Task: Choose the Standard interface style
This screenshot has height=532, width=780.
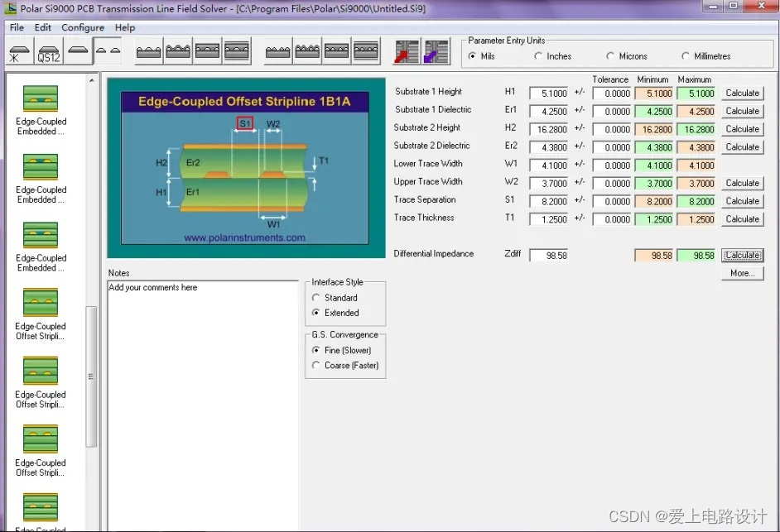Action: (315, 297)
